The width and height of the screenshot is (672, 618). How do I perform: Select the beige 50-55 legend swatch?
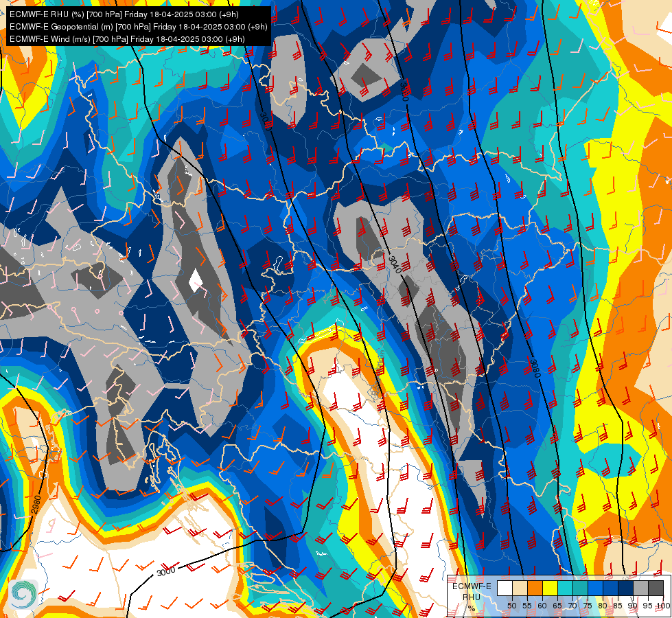tap(520, 588)
